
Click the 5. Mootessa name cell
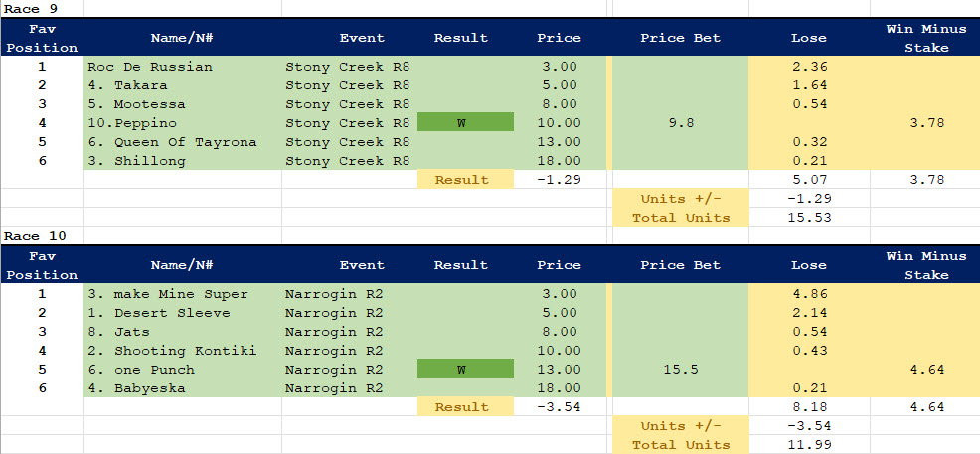(x=135, y=104)
